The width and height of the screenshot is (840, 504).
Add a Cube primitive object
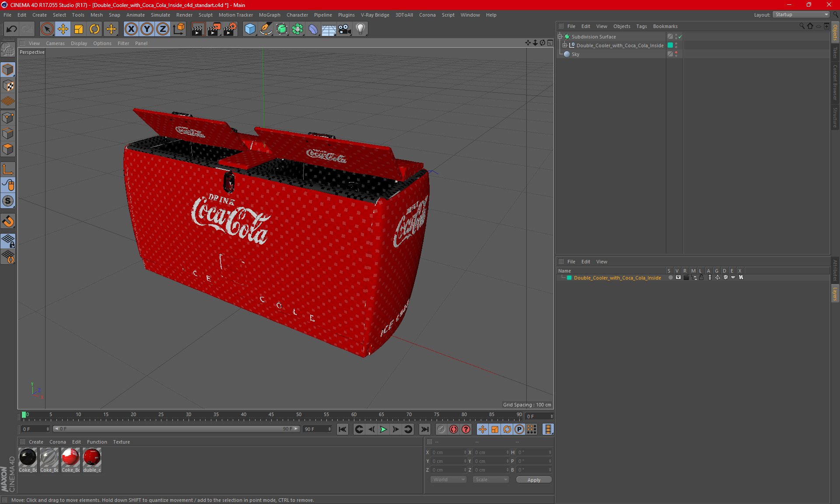pos(250,29)
